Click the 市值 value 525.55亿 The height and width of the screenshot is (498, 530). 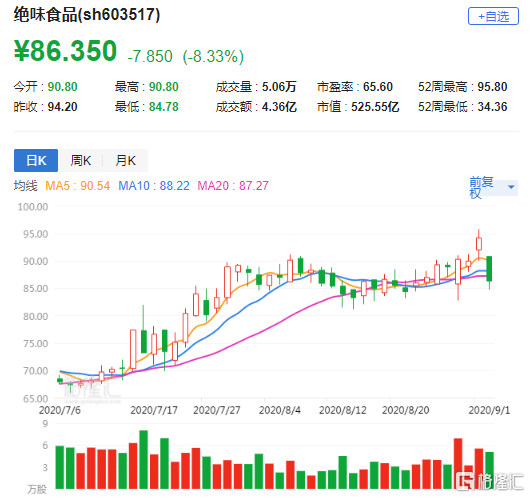(x=375, y=107)
